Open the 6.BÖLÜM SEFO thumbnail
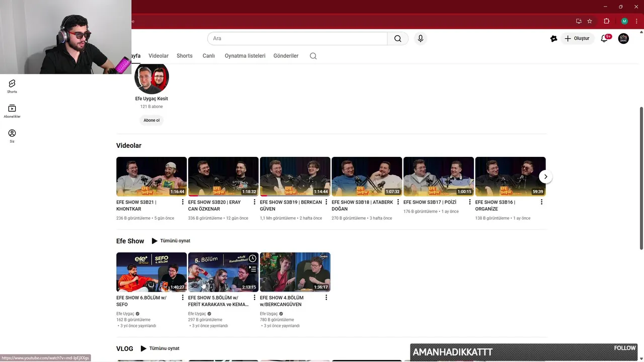The image size is (644, 362). (151, 272)
